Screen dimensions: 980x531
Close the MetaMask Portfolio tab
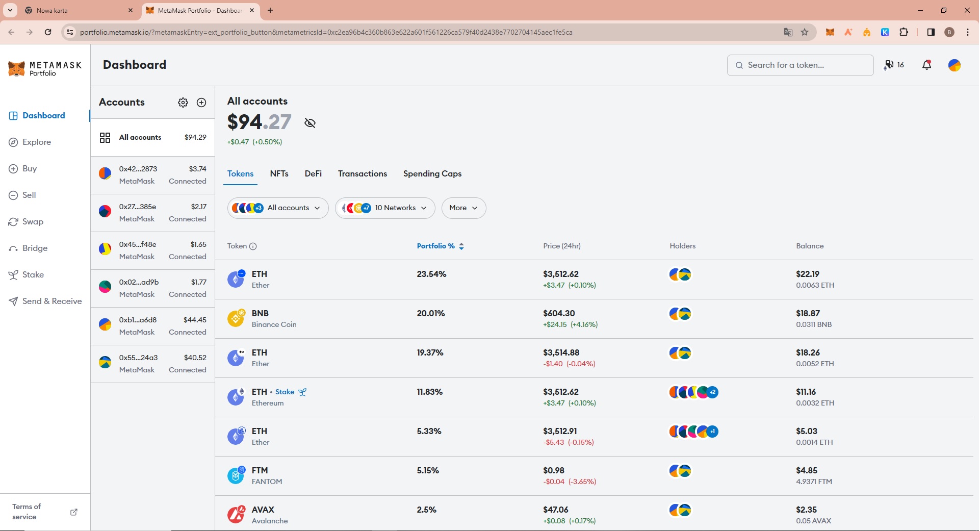point(252,10)
